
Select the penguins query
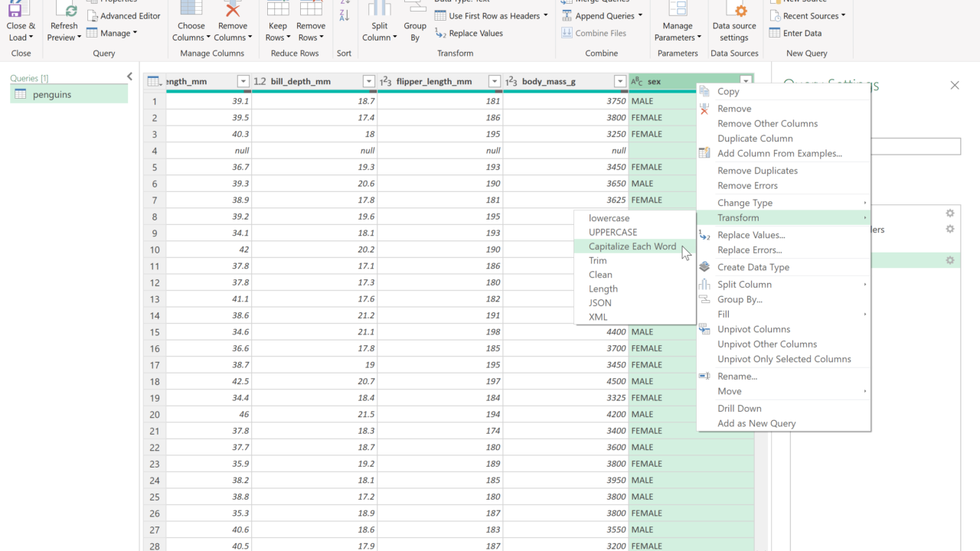tap(52, 94)
